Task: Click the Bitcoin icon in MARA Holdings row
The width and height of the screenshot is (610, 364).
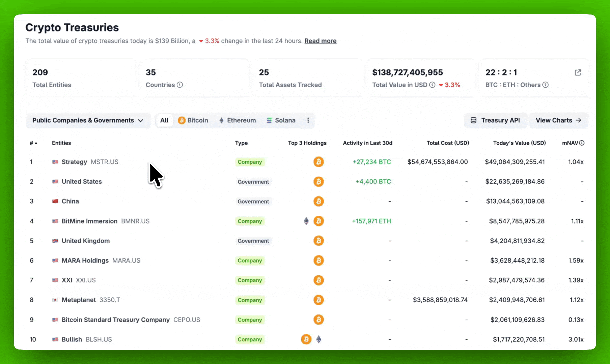Action: [x=318, y=261]
